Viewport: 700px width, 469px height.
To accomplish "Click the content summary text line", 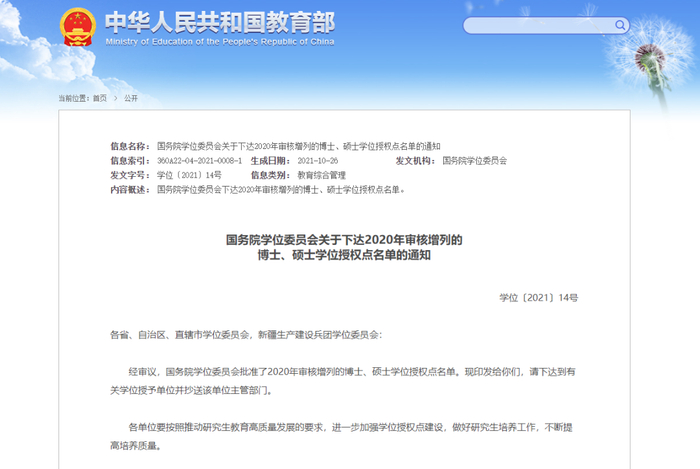I will (281, 190).
